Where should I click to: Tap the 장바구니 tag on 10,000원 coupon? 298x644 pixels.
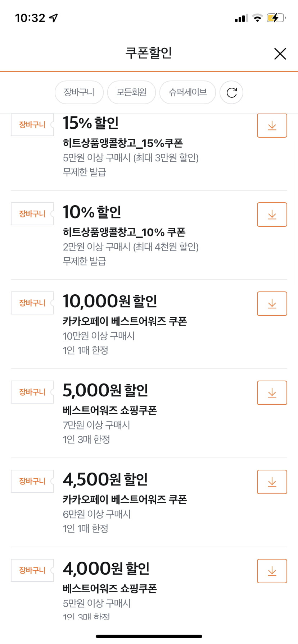click(x=32, y=303)
